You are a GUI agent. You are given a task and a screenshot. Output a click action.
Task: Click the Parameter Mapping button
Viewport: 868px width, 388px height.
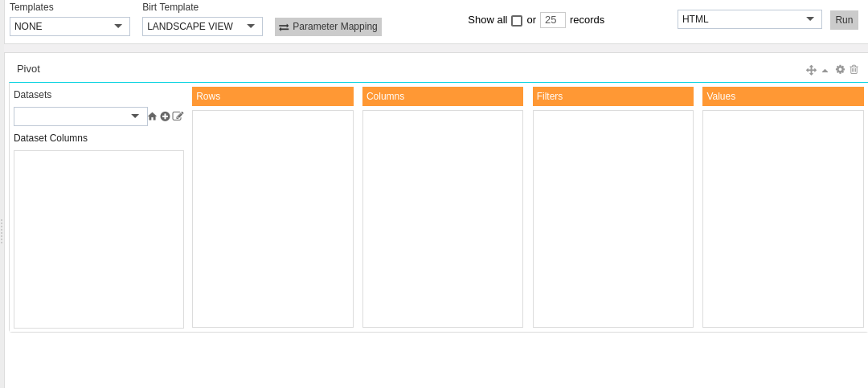click(x=328, y=27)
